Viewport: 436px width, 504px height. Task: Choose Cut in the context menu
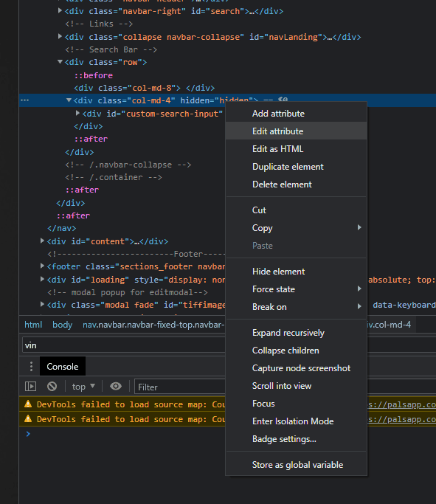point(296,210)
